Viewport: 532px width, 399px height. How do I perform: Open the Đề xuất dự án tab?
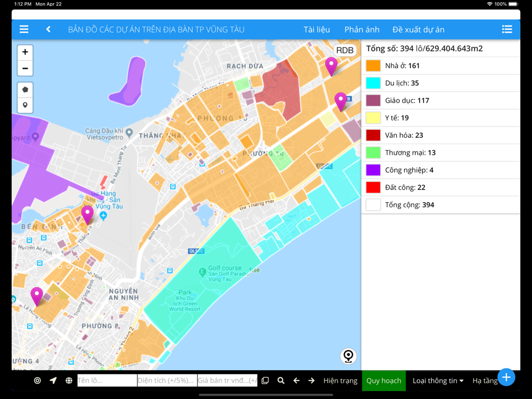(x=418, y=29)
